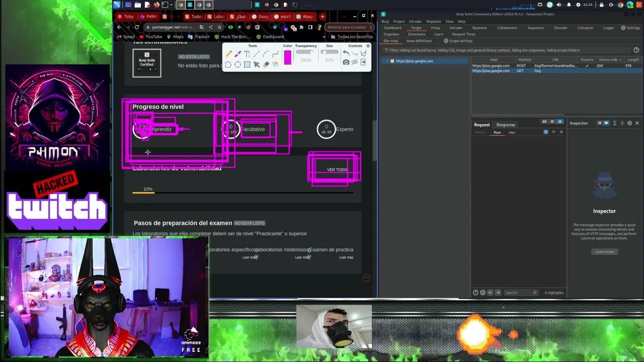Reload the PortSwigger page
This screenshot has height=362, width=644.
point(138,27)
